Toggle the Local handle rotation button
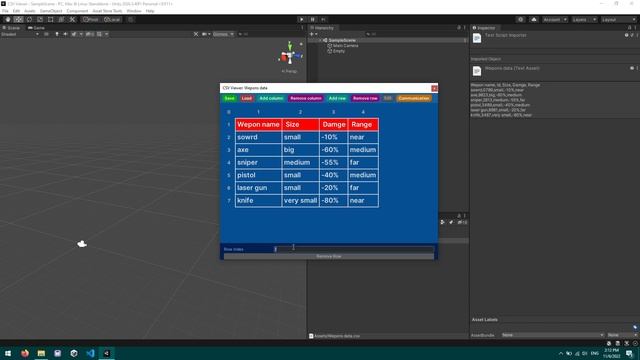 pyautogui.click(x=112, y=20)
